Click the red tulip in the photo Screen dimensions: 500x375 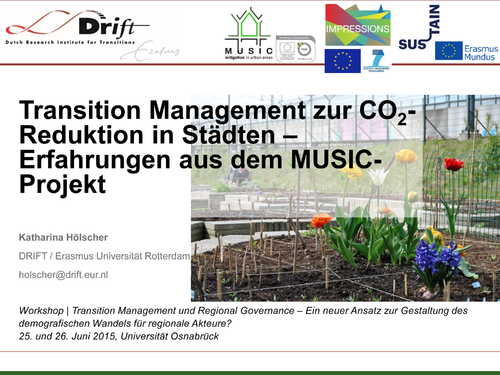pos(454,164)
